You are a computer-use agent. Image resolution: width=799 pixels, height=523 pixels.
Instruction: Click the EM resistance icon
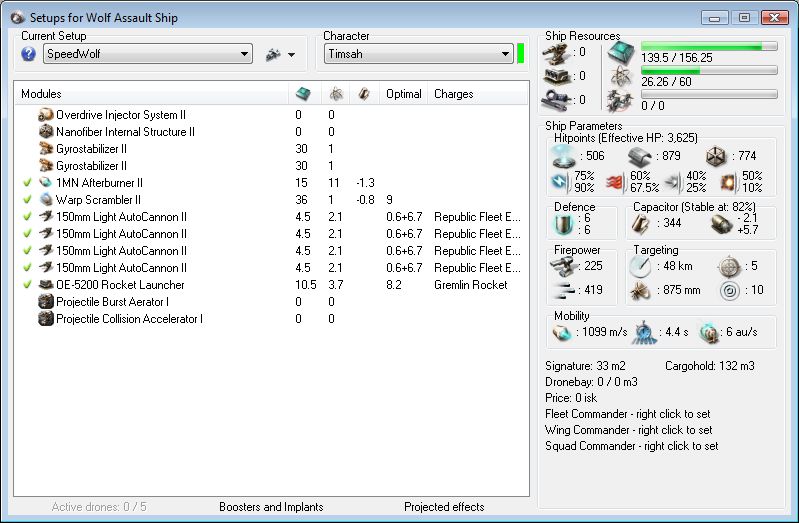click(561, 182)
